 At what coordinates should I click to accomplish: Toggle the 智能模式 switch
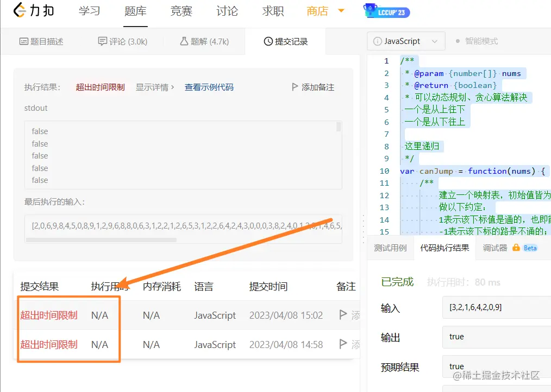pyautogui.click(x=477, y=41)
